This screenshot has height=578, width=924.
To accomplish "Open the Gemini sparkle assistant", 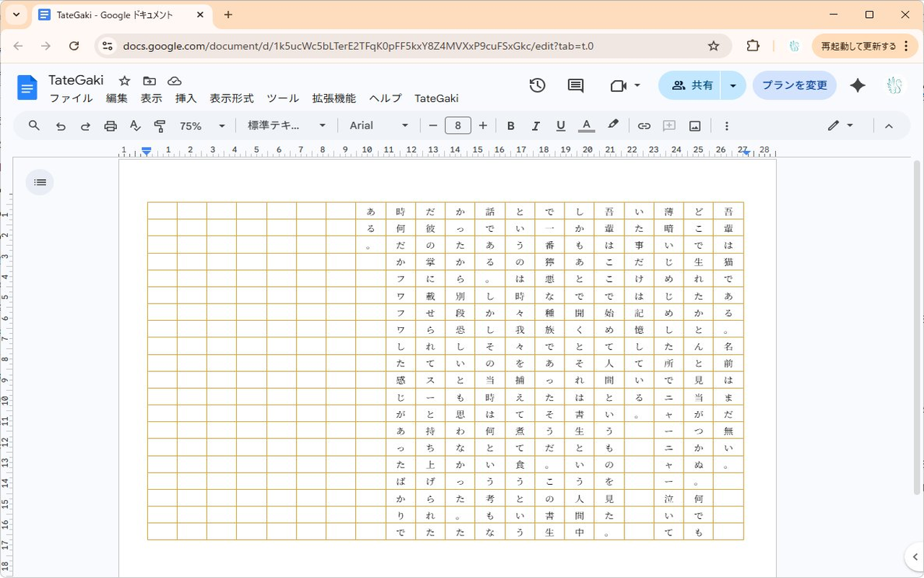I will pyautogui.click(x=858, y=85).
